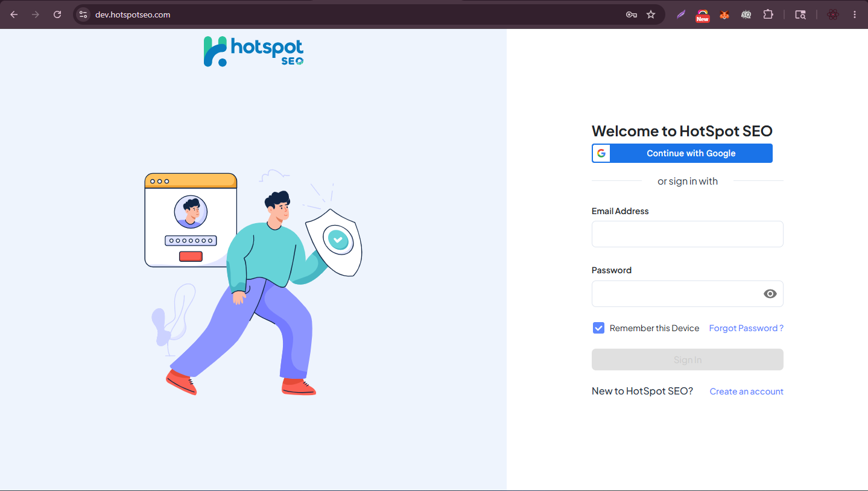Open the Extensions puzzle-piece menu
868x491 pixels.
coord(768,14)
